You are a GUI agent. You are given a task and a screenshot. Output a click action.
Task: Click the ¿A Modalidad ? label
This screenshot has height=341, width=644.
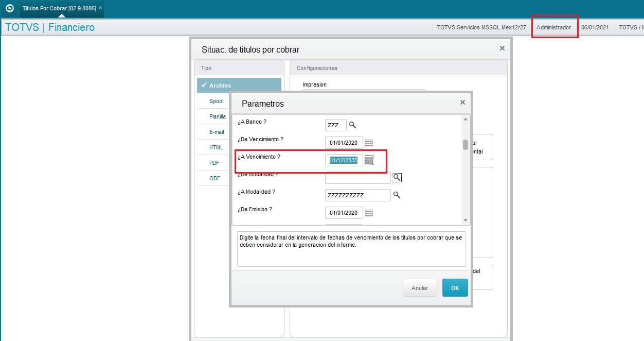(x=256, y=192)
